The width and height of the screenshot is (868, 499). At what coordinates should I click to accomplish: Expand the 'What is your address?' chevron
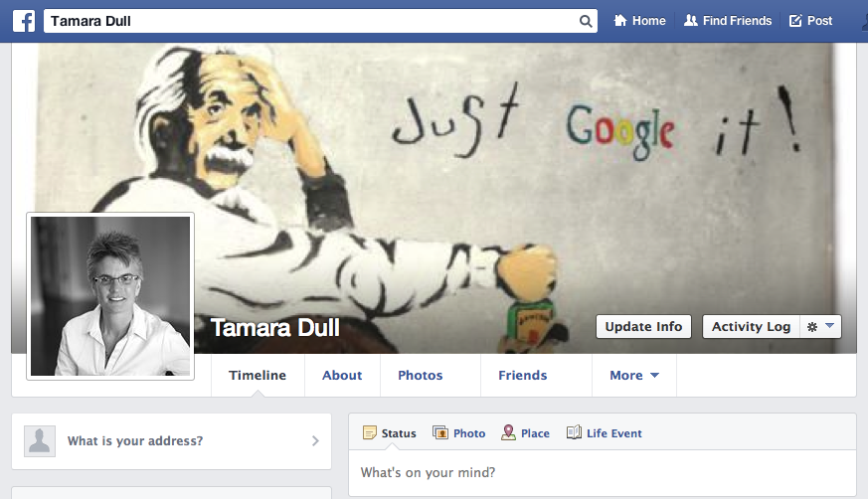pyautogui.click(x=315, y=440)
